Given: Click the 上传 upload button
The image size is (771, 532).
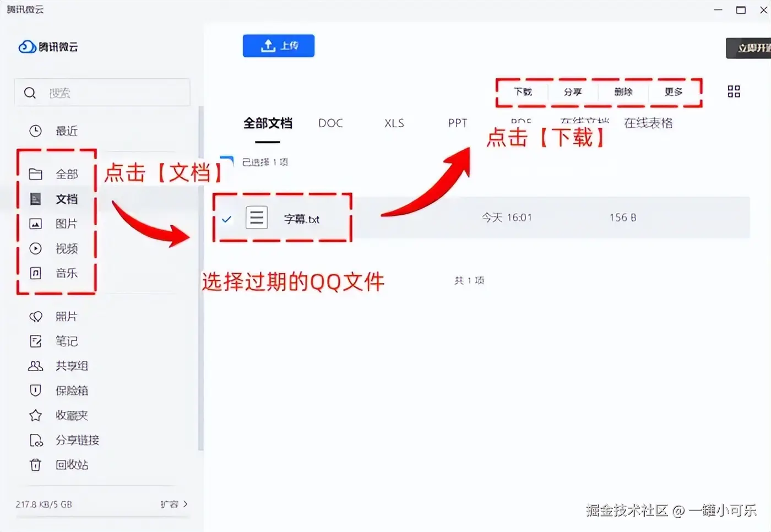Looking at the screenshot, I should 279,46.
